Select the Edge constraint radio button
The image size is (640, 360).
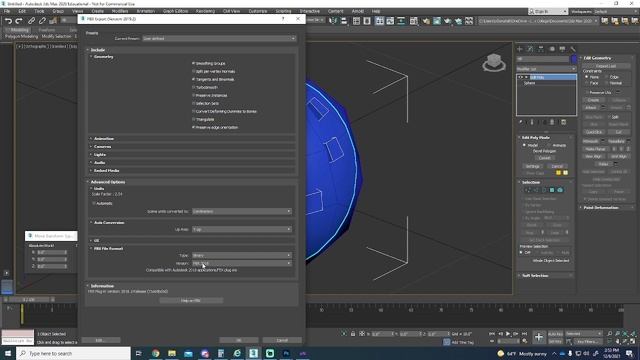(x=606, y=77)
